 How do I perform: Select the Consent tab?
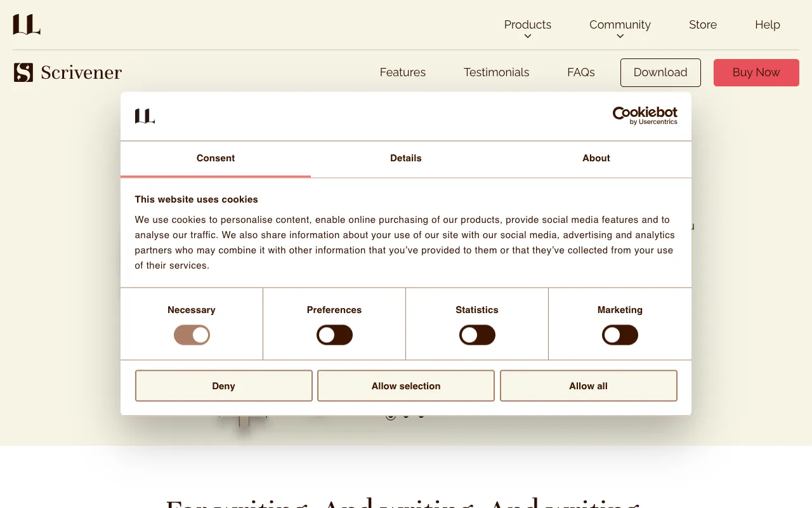pyautogui.click(x=215, y=158)
